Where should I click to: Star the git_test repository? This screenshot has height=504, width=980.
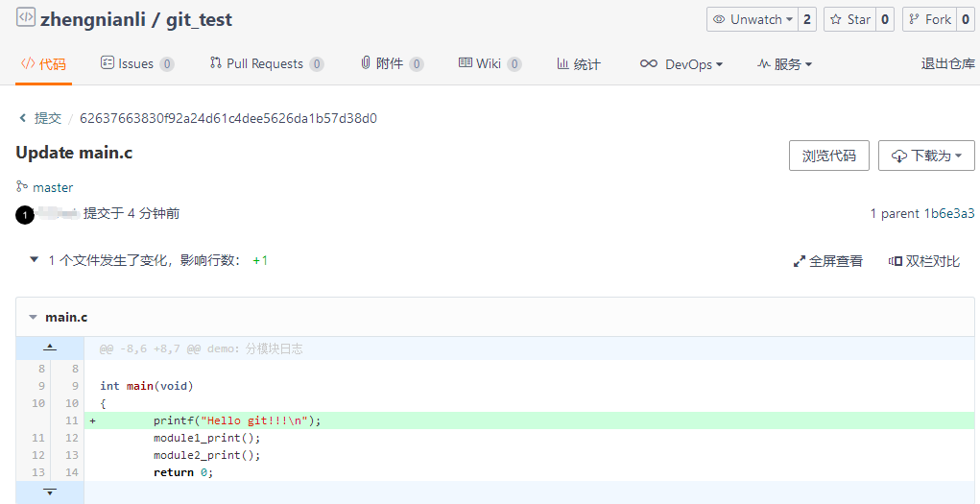849,19
